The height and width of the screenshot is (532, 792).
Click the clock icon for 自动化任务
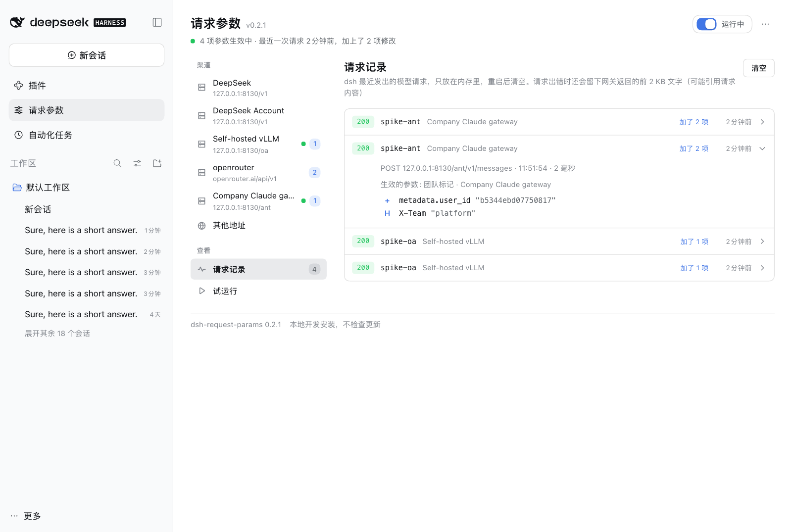(18, 135)
